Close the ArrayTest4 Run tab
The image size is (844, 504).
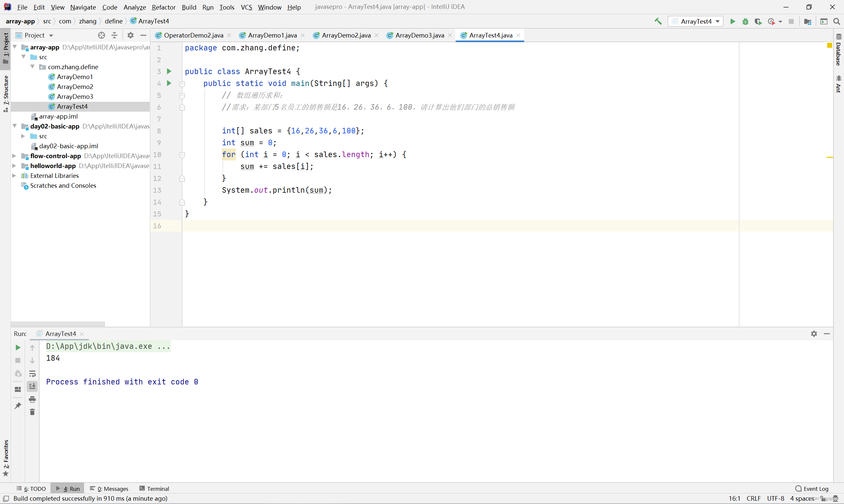coord(81,334)
